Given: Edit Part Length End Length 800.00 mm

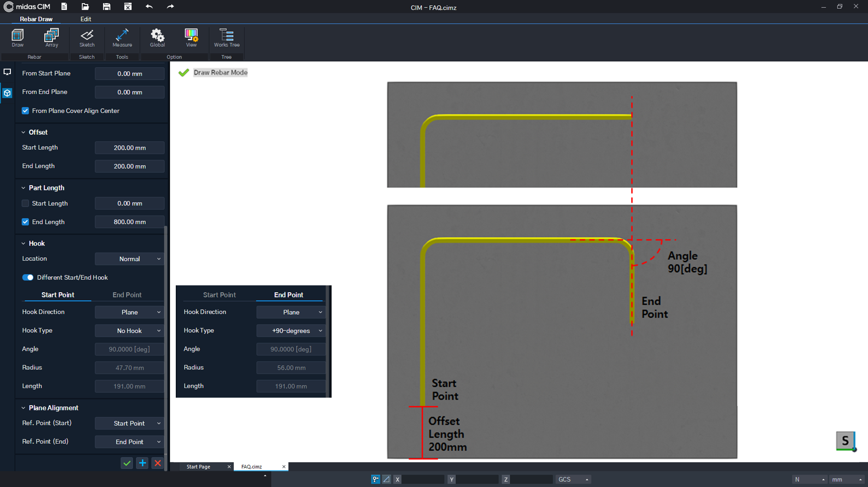Looking at the screenshot, I should tap(129, 222).
